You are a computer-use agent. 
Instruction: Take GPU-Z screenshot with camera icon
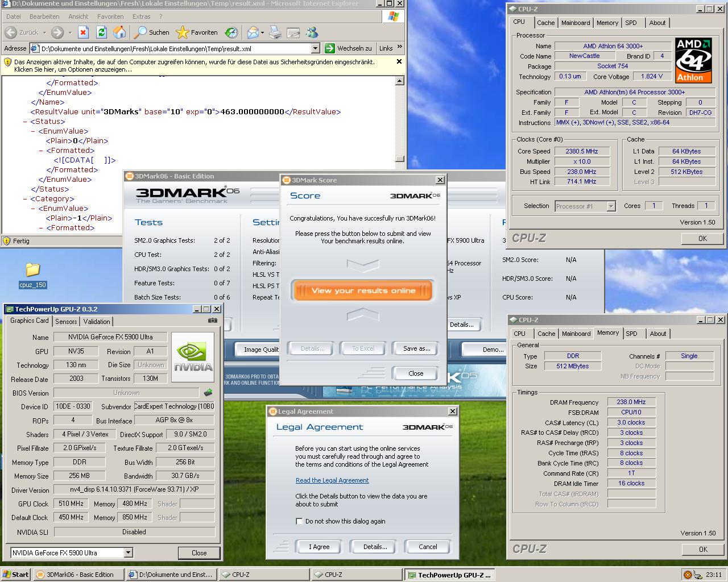point(212,321)
